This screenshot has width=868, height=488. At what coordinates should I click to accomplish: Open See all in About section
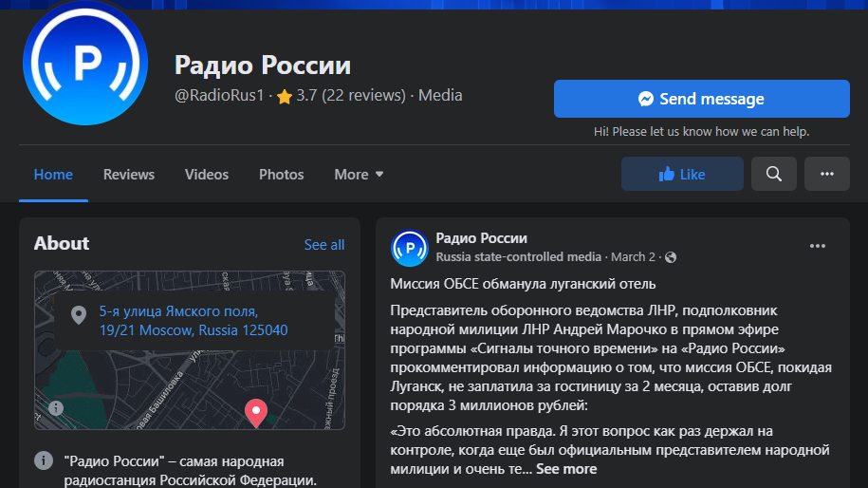click(x=323, y=245)
